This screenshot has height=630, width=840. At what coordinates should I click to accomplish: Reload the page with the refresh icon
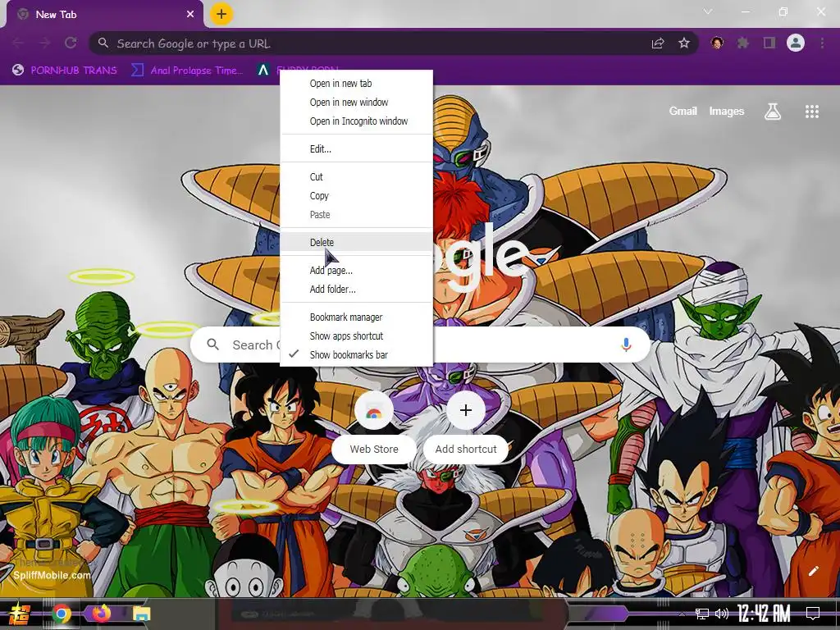71,43
